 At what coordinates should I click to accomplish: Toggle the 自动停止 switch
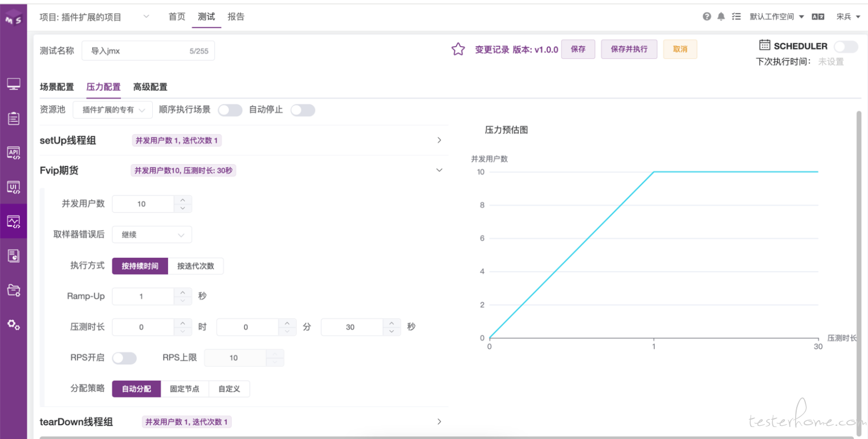point(303,110)
